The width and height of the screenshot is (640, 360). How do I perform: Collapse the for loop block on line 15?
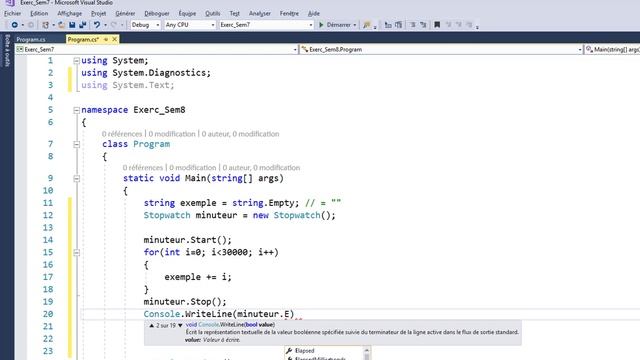pyautogui.click(x=76, y=253)
